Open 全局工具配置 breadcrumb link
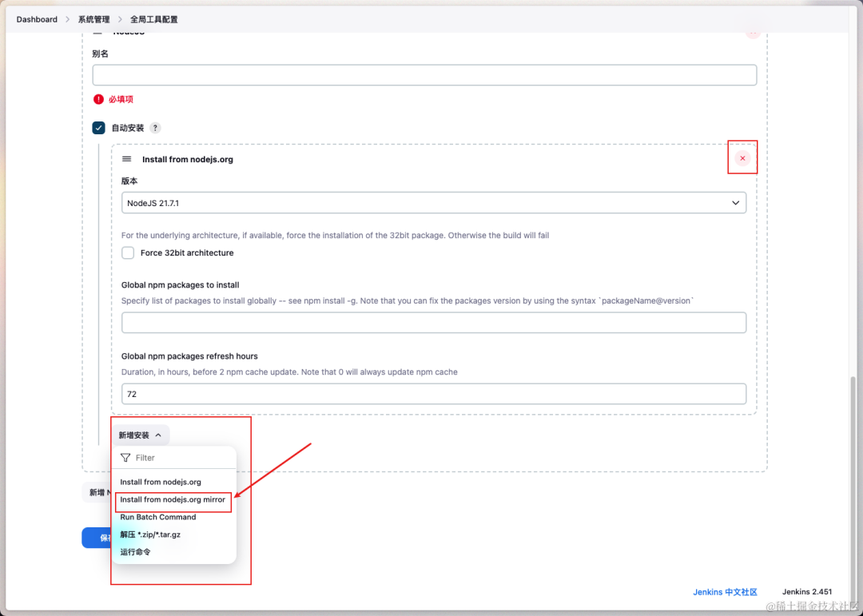This screenshot has height=616, width=863. (x=153, y=19)
